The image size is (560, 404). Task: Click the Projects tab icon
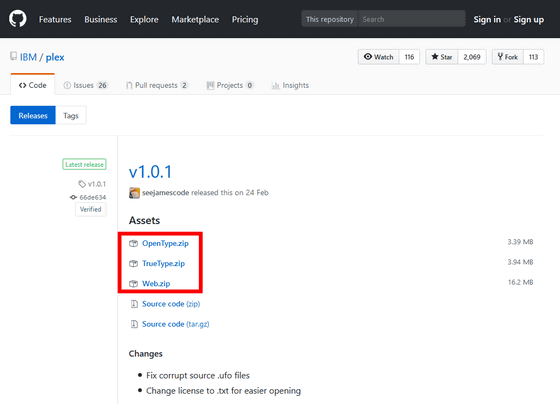(x=210, y=85)
